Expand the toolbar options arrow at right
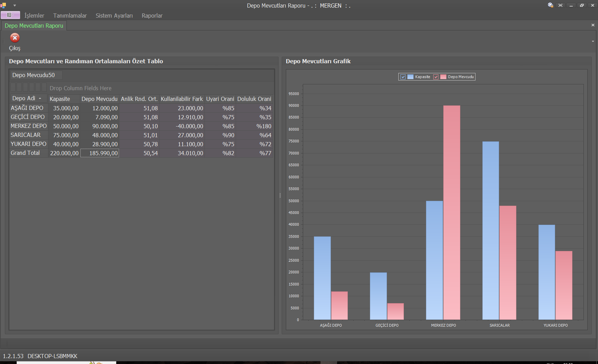The height and width of the screenshot is (364, 598). [593, 41]
